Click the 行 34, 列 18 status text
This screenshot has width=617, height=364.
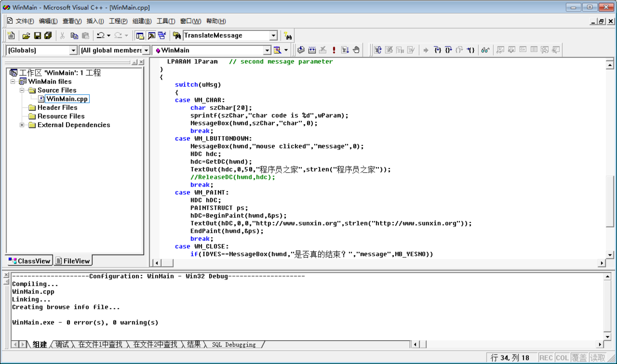510,358
